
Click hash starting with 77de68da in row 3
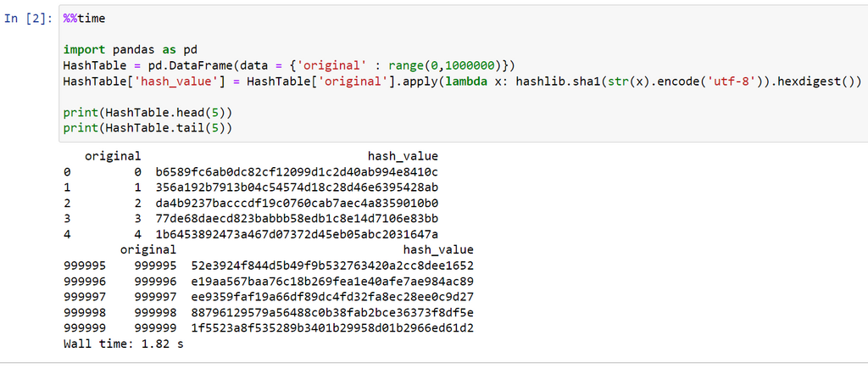[x=298, y=218]
